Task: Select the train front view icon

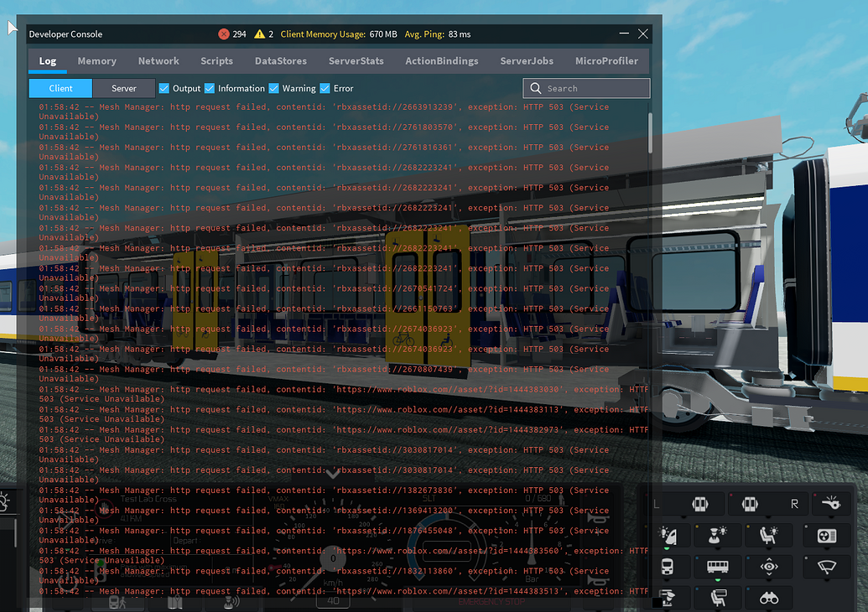Action: [668, 567]
